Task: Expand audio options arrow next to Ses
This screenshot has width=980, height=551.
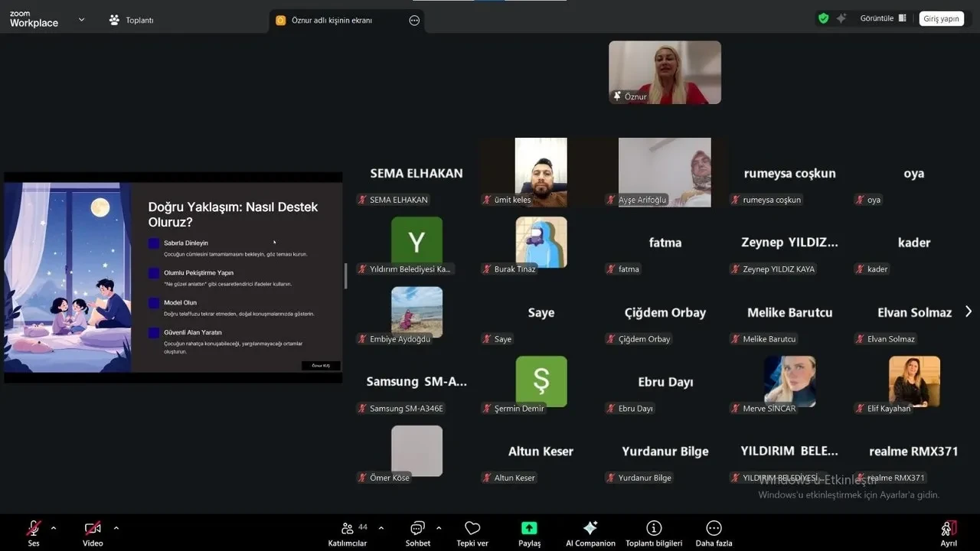Action: pos(54,528)
